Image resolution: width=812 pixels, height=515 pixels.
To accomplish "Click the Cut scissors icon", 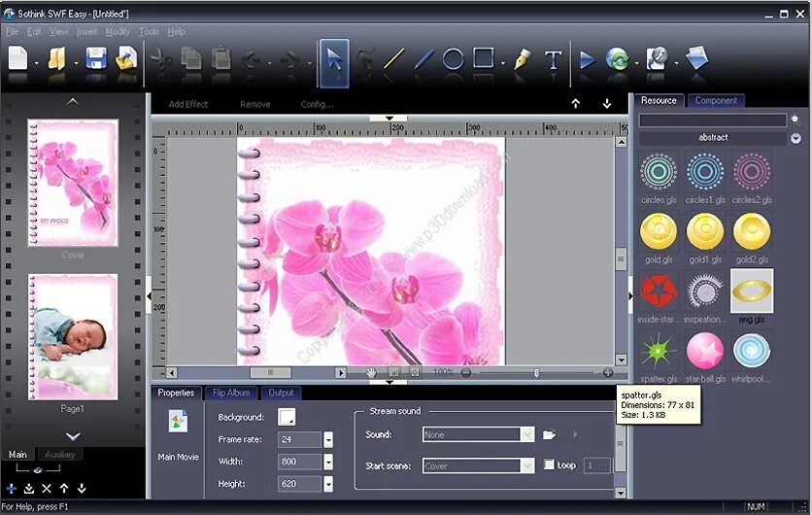I will click(x=160, y=59).
